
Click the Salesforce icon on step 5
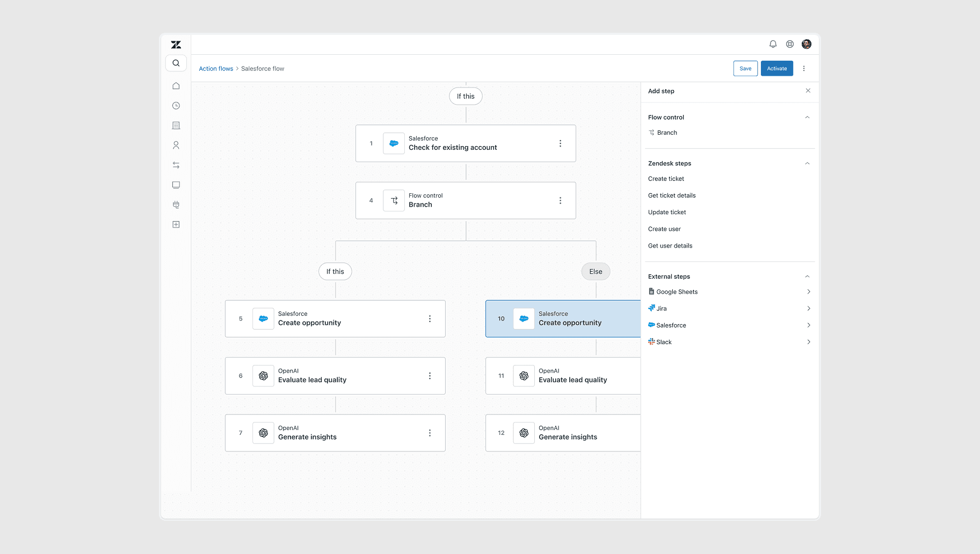(263, 319)
